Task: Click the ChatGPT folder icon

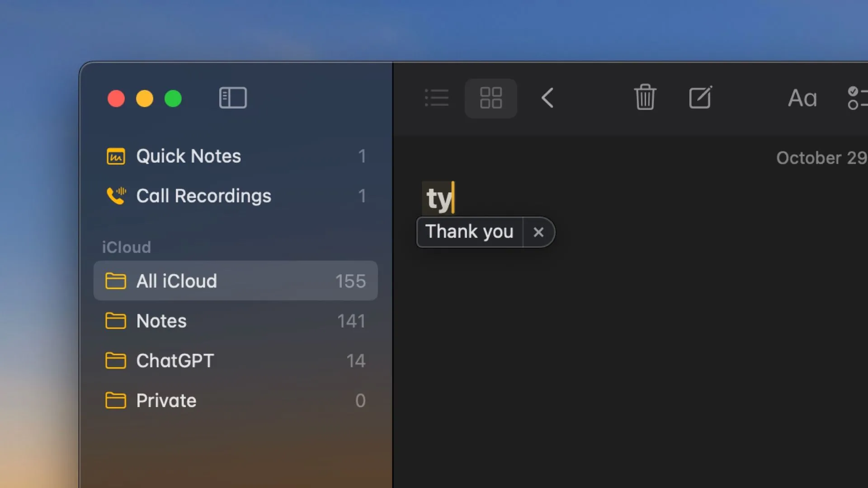Action: [116, 361]
